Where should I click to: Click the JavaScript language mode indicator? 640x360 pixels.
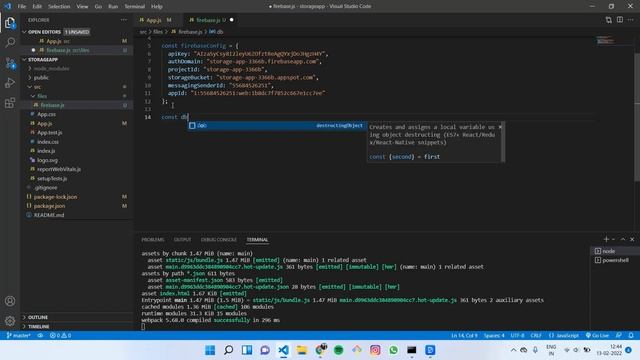pos(564,336)
